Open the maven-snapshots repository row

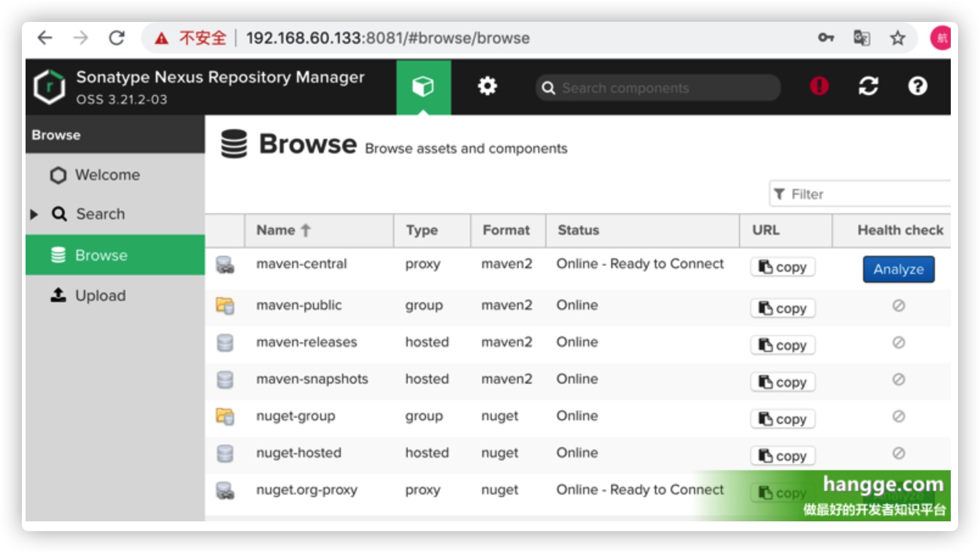pos(578,381)
